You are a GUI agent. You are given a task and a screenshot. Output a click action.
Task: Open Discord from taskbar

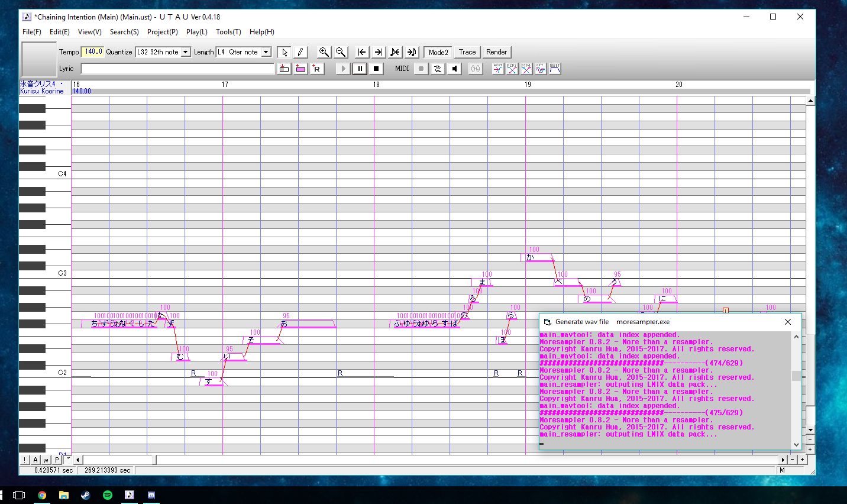(x=151, y=495)
